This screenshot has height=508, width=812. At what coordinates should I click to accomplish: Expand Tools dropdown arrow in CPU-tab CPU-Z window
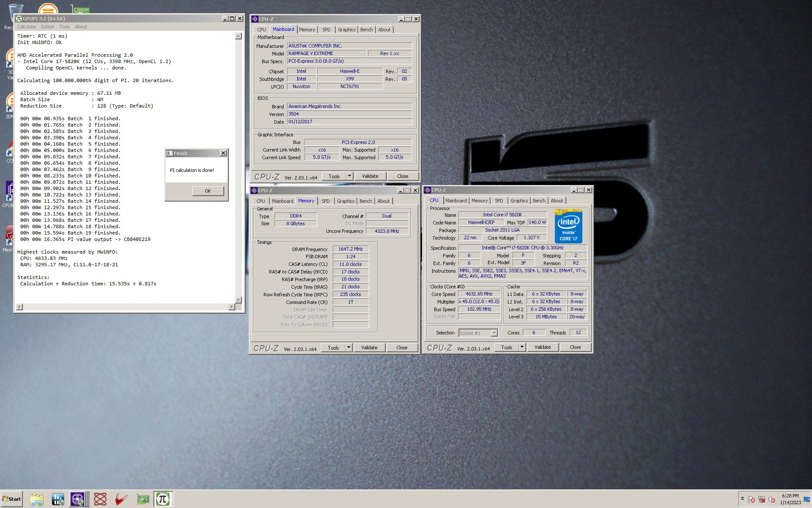point(522,347)
